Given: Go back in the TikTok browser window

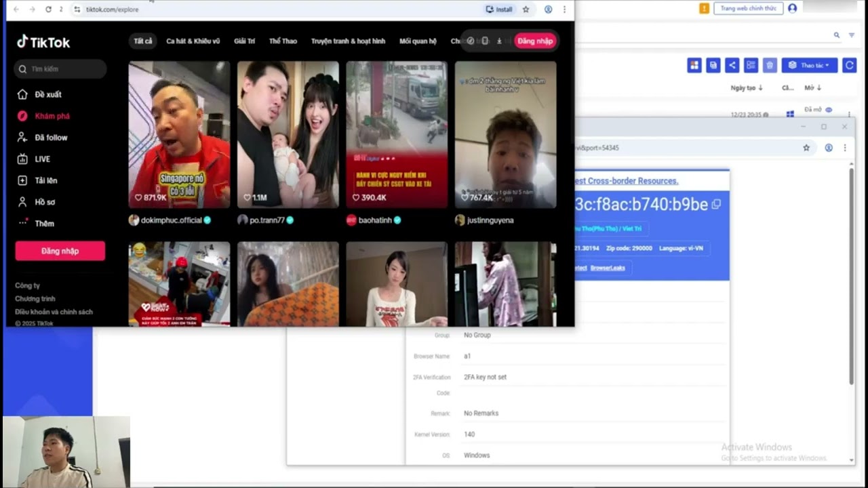Looking at the screenshot, I should (x=16, y=9).
